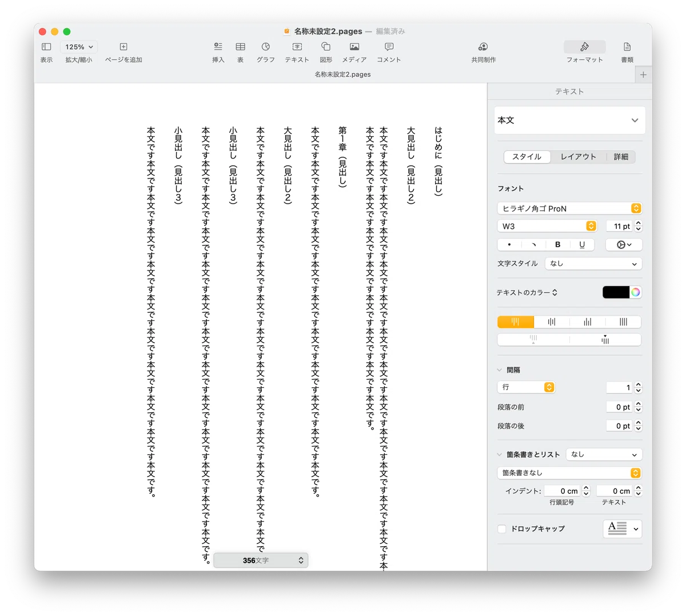The width and height of the screenshot is (686, 616).
Task: Switch to the スタイル tab
Action: [x=527, y=157]
